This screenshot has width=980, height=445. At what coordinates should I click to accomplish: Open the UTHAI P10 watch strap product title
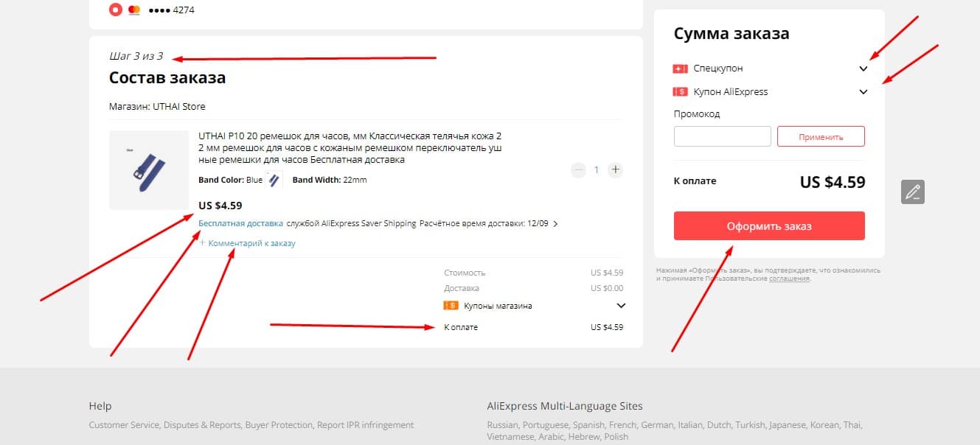(350, 147)
